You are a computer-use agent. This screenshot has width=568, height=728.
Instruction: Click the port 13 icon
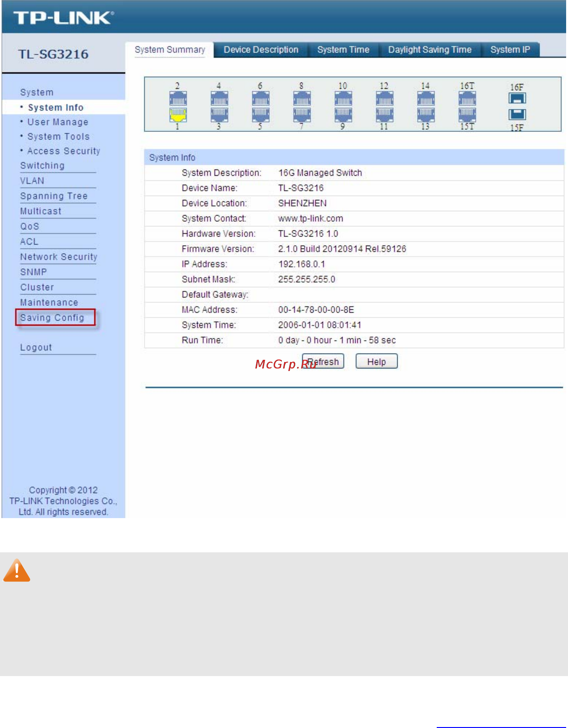click(426, 115)
